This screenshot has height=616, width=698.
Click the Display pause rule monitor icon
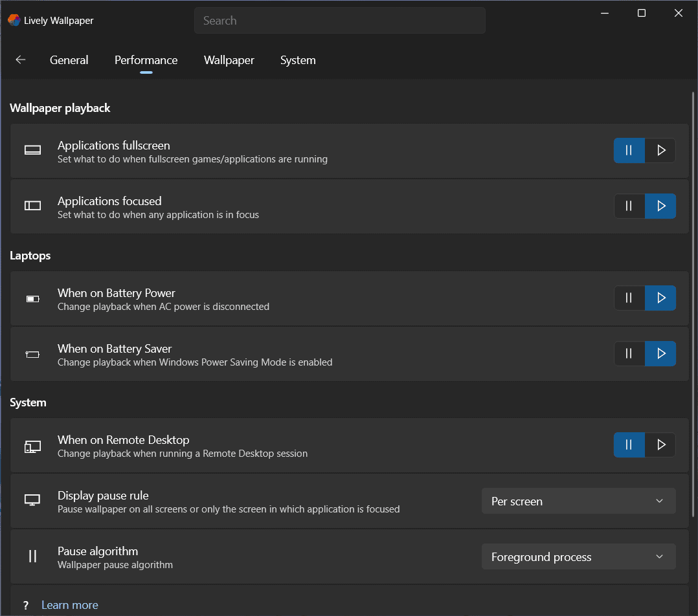[x=32, y=501]
